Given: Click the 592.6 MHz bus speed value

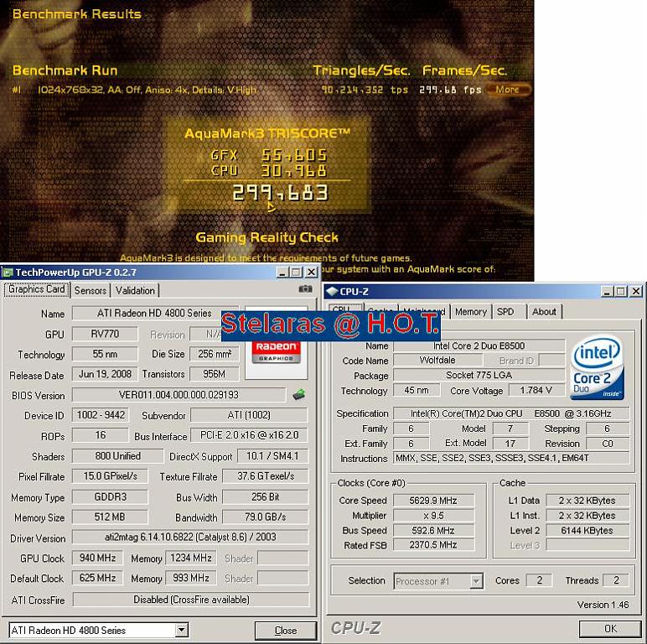Looking at the screenshot, I should [433, 531].
